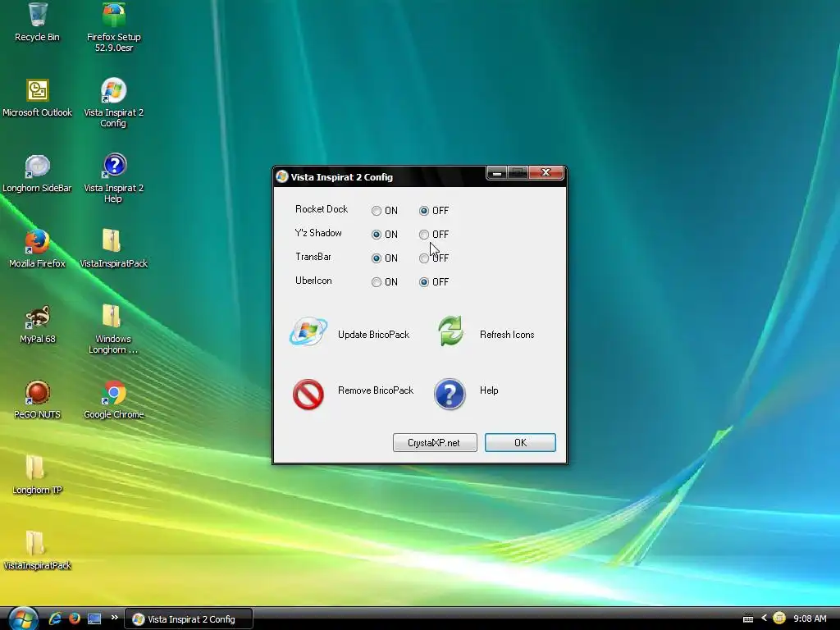Click the 9:08 AM taskbar clock
This screenshot has width=840, height=630.
(x=810, y=619)
